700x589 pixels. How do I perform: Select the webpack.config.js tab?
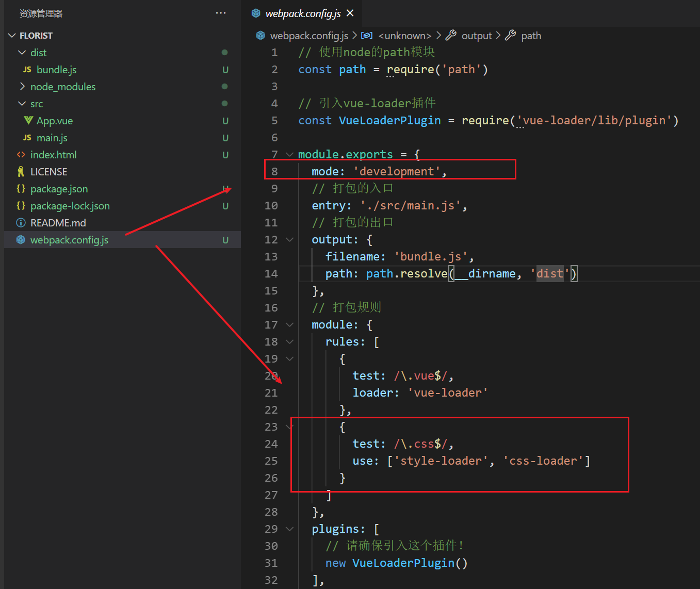coord(303,13)
